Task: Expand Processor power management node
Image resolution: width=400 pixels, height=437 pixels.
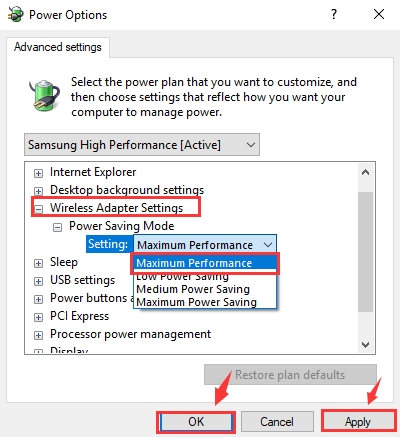Action: coord(38,335)
